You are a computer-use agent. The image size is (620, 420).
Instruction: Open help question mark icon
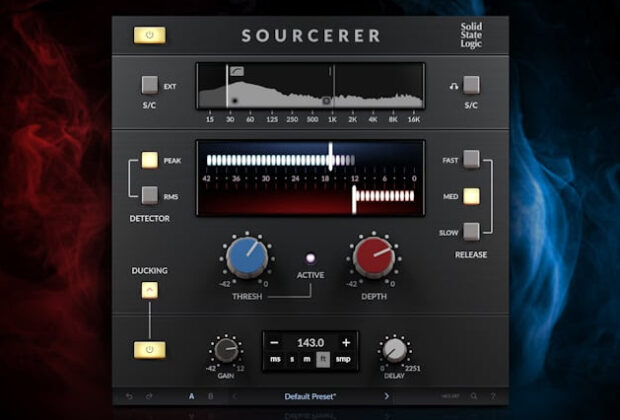click(493, 396)
